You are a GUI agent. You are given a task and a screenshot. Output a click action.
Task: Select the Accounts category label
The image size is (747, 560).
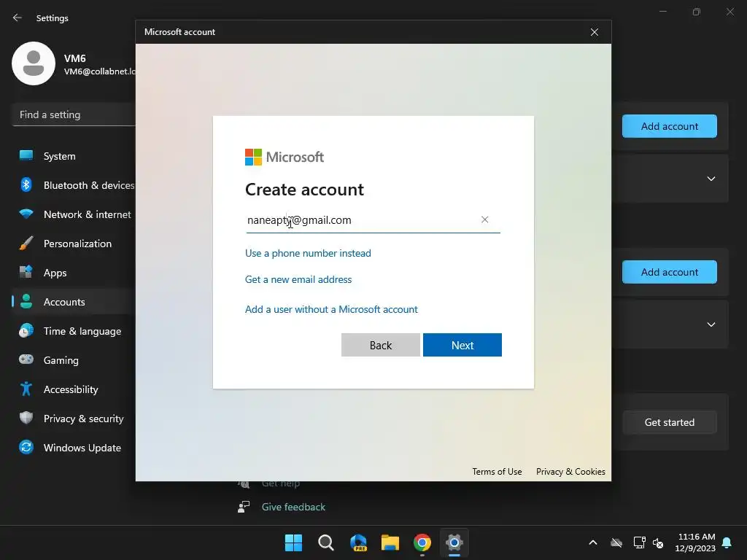(x=64, y=302)
